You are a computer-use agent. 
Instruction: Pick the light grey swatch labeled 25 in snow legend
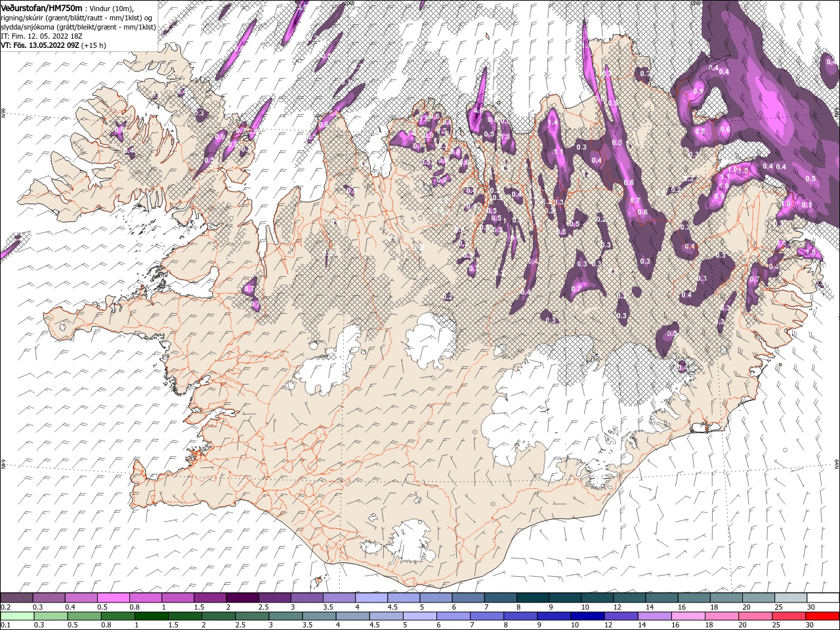pos(791,598)
